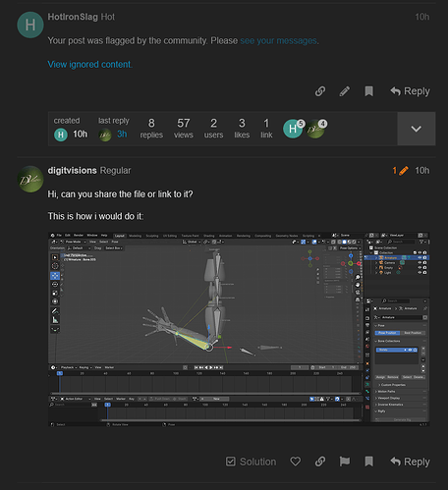Viewport: 448px width, 490px height.
Task: Show the '2 users' participants stat
Action: tap(213, 129)
